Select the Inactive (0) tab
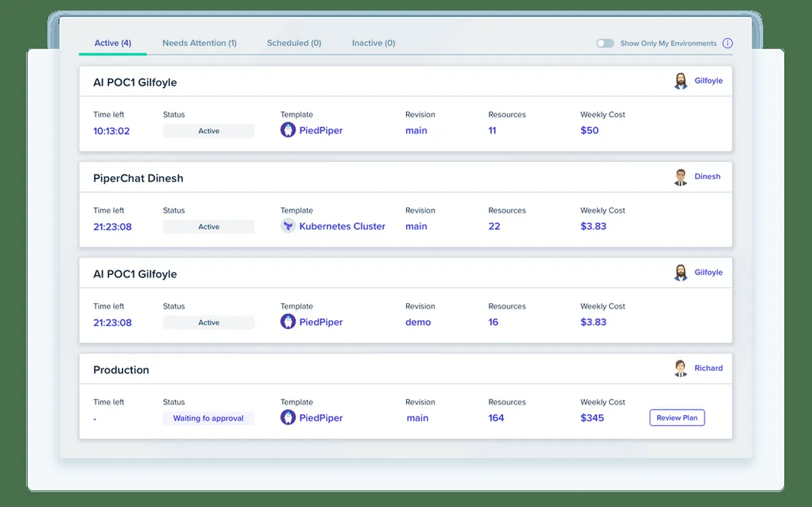 (374, 43)
